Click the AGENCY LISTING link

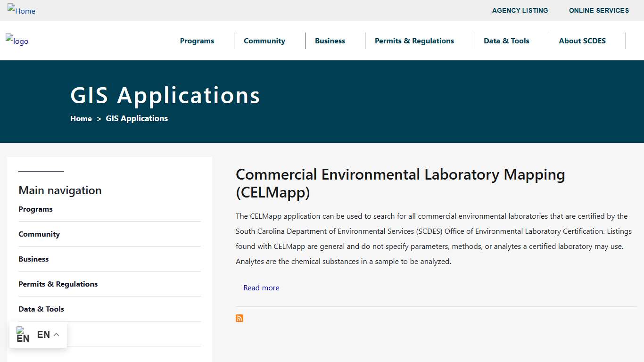coord(520,10)
